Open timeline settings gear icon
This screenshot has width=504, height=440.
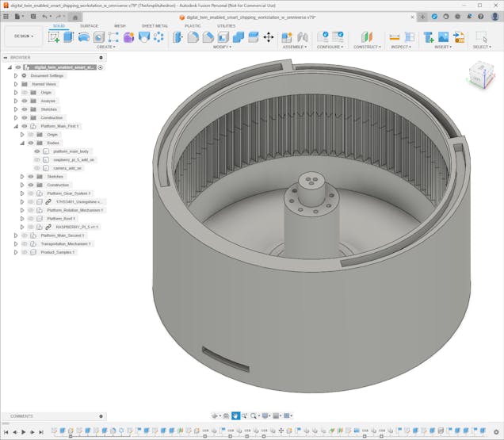(496, 432)
